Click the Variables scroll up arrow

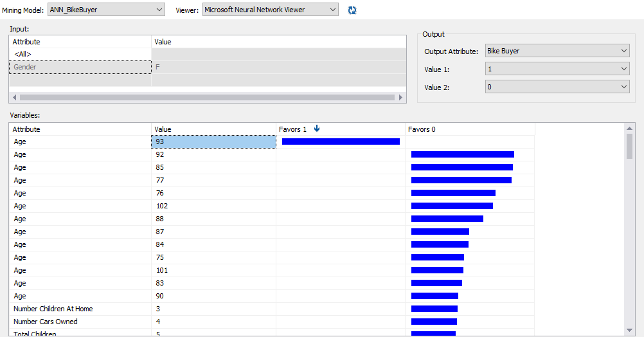[x=629, y=129]
